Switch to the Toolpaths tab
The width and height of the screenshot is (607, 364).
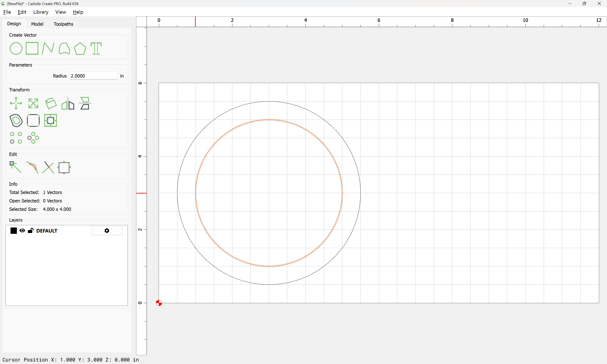point(63,24)
